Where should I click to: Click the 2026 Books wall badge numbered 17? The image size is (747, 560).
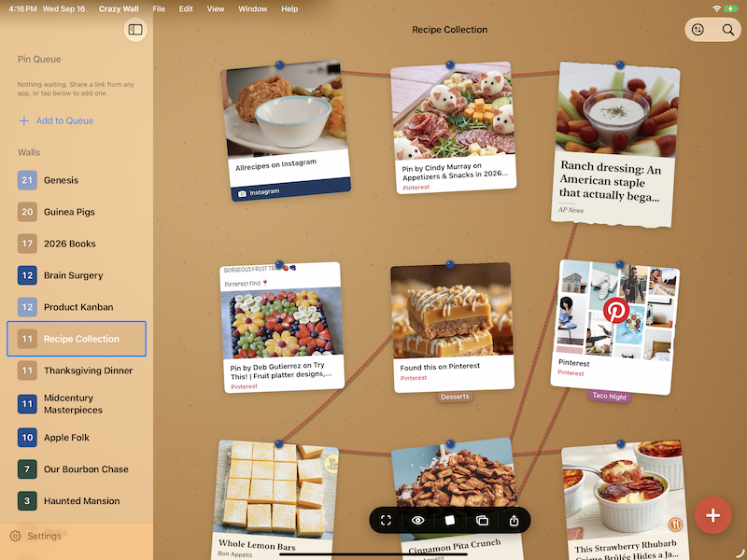27,244
